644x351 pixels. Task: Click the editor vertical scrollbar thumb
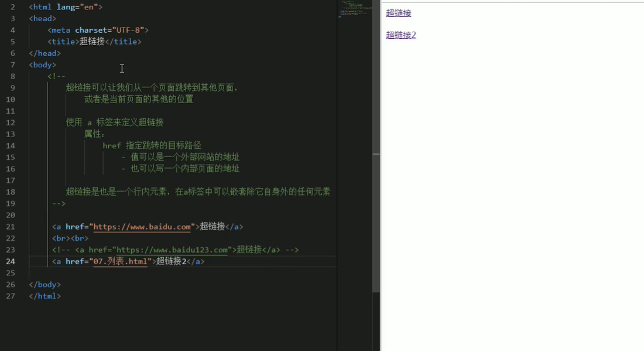click(x=376, y=146)
